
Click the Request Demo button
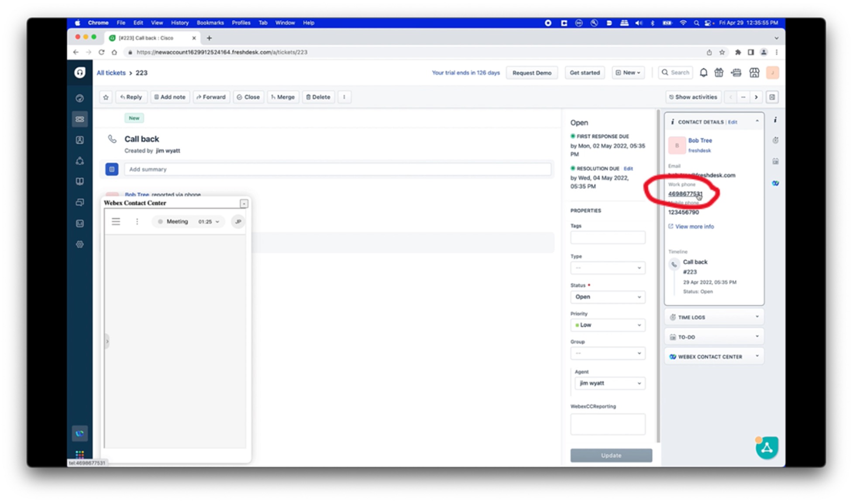tap(532, 73)
